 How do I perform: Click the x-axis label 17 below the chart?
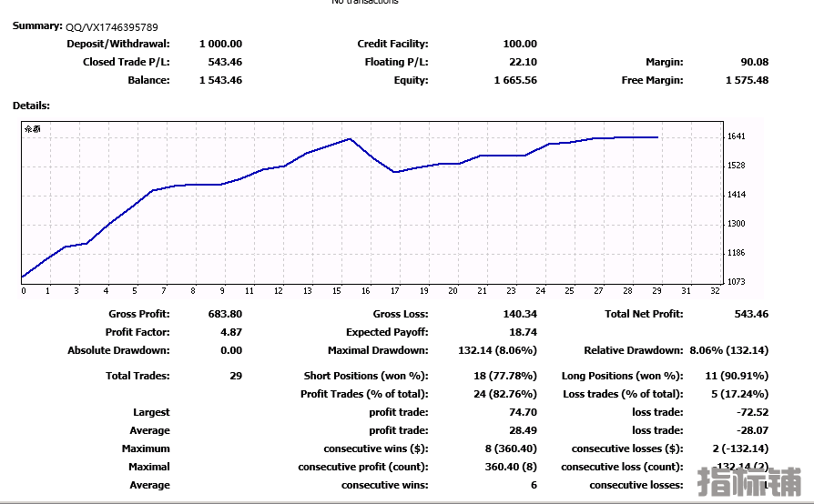pos(394,291)
